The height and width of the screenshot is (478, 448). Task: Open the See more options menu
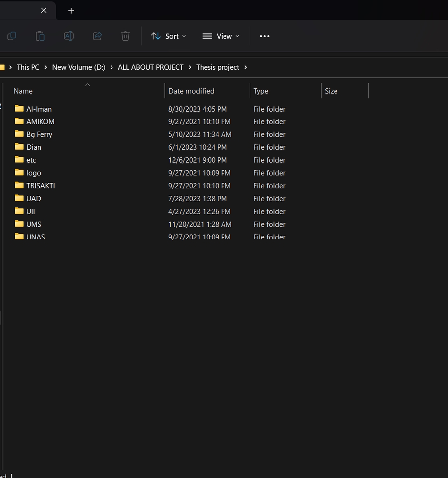coord(264,36)
